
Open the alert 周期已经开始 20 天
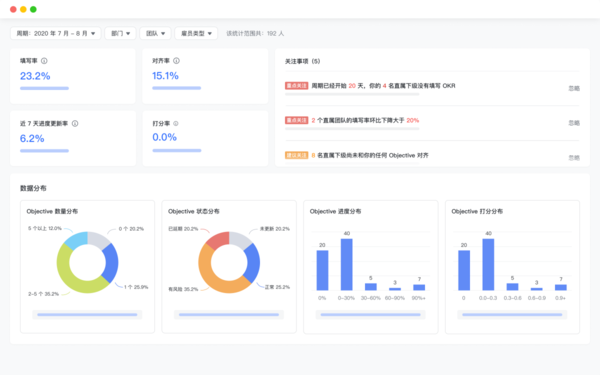(x=383, y=86)
